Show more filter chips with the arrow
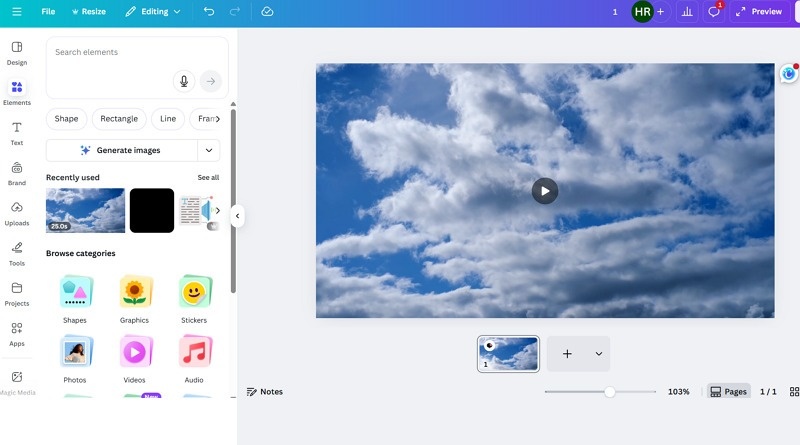The image size is (800, 445). (x=218, y=119)
